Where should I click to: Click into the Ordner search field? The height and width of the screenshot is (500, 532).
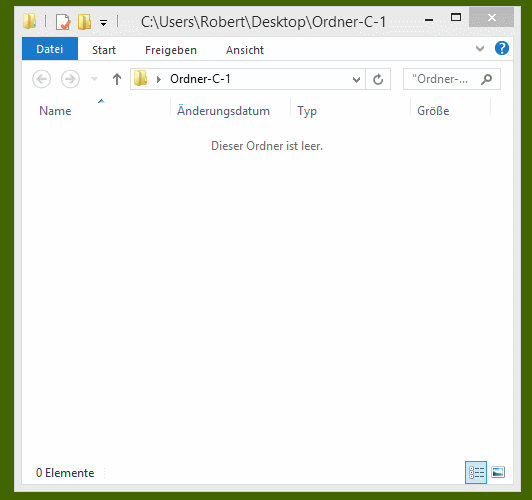pyautogui.click(x=440, y=79)
